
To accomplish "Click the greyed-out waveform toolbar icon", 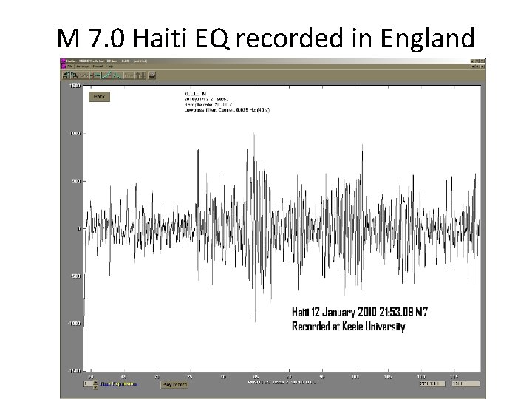I will coord(83,75).
